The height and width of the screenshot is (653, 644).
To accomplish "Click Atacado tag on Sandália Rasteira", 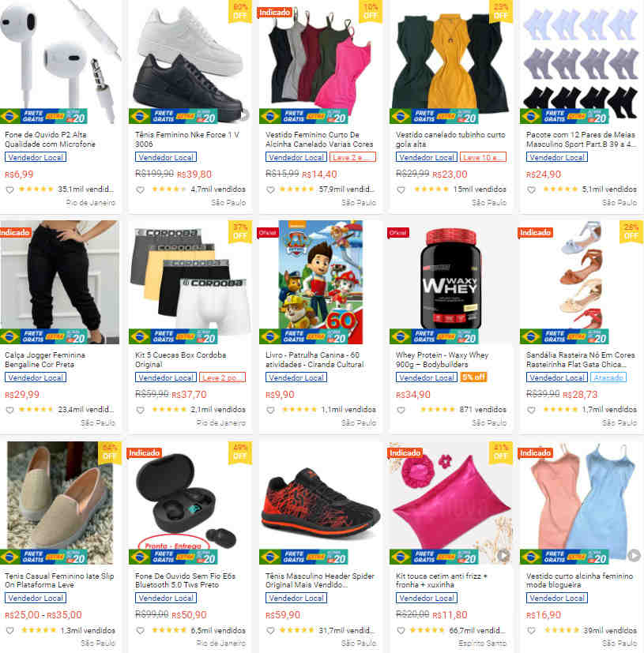I will pyautogui.click(x=608, y=377).
